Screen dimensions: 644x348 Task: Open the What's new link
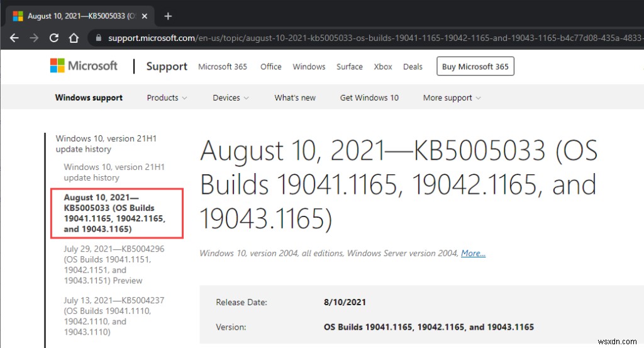coord(295,98)
